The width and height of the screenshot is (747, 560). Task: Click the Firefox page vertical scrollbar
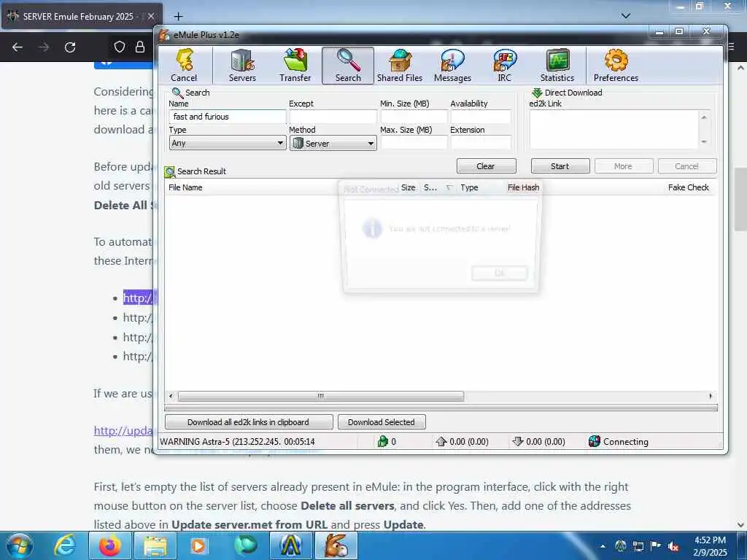[x=740, y=199]
